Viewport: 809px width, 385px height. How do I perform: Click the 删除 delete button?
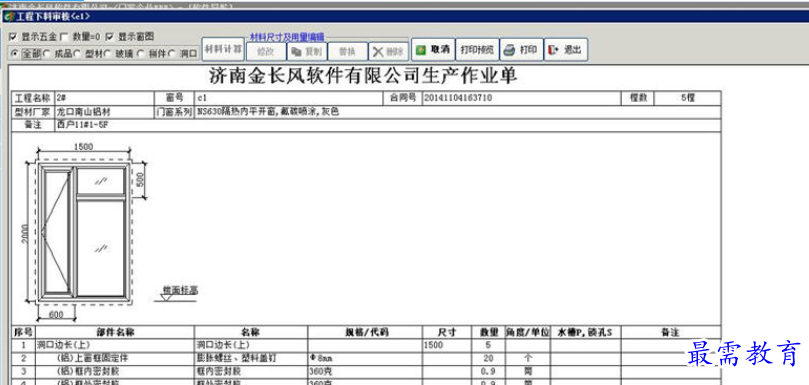coord(389,52)
